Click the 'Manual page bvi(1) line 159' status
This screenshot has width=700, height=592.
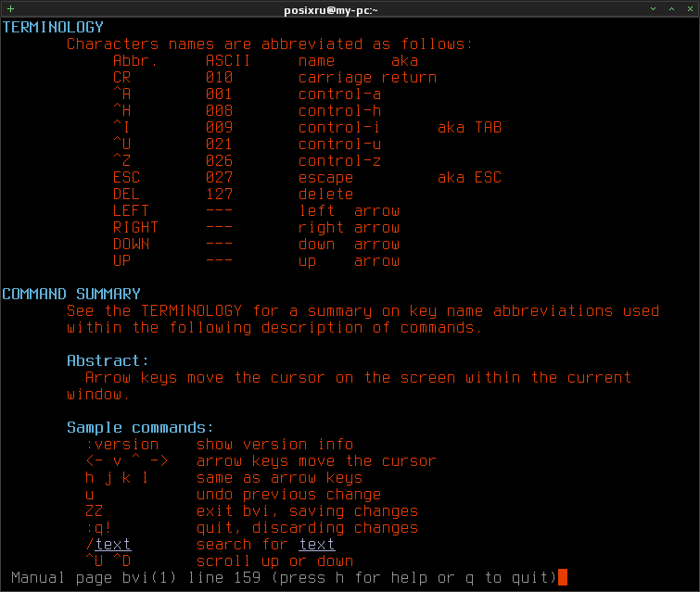coord(135,578)
